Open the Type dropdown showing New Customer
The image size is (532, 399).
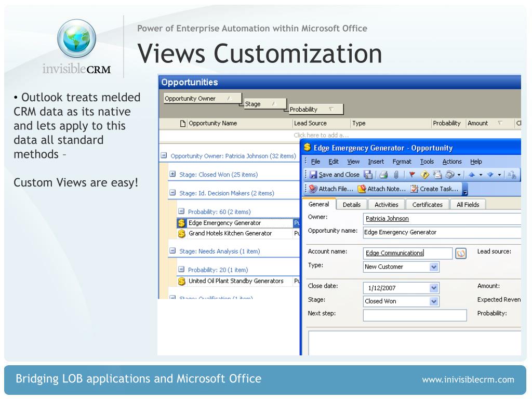coord(434,267)
